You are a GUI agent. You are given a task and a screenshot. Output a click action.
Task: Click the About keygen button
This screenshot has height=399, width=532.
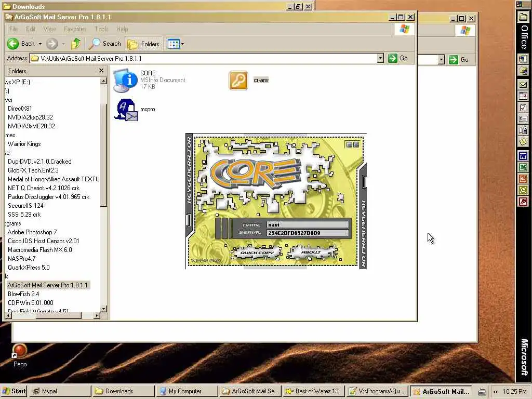coord(311,252)
